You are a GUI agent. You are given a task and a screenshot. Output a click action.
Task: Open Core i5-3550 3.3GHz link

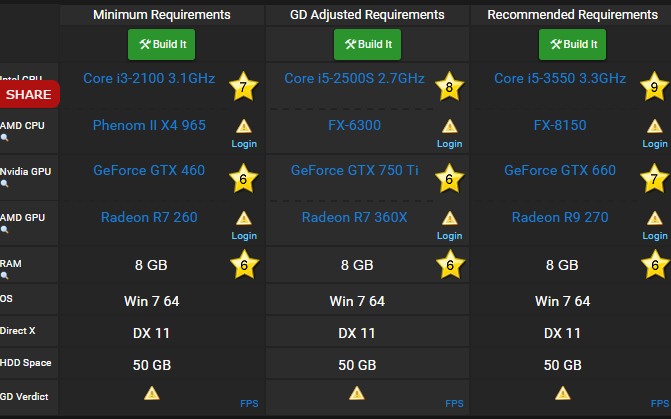[560, 78]
